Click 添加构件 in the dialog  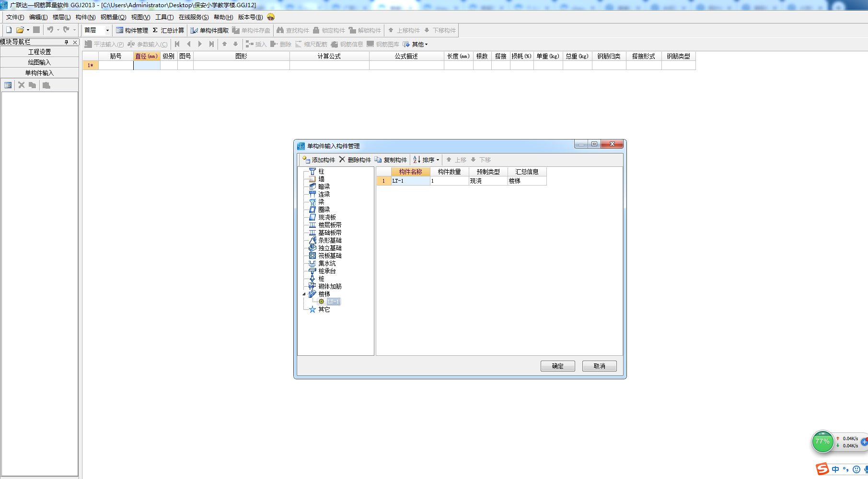(x=319, y=160)
